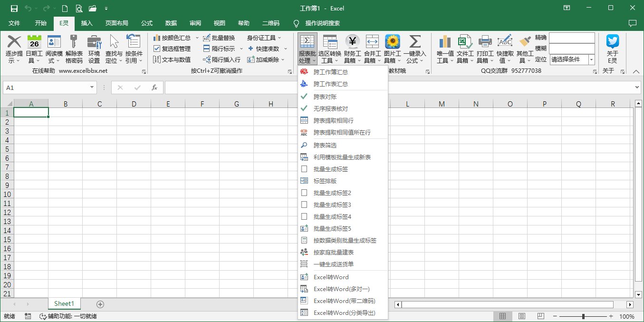Choose 无序报表核对 menu entry
Screen dimensions: 644x322
point(343,108)
